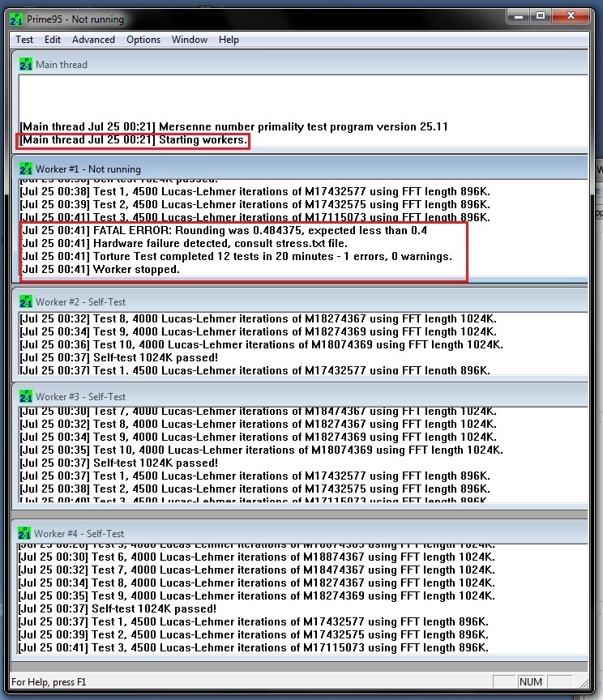Open the Help menu
This screenshot has height=700, width=603.
tap(229, 39)
